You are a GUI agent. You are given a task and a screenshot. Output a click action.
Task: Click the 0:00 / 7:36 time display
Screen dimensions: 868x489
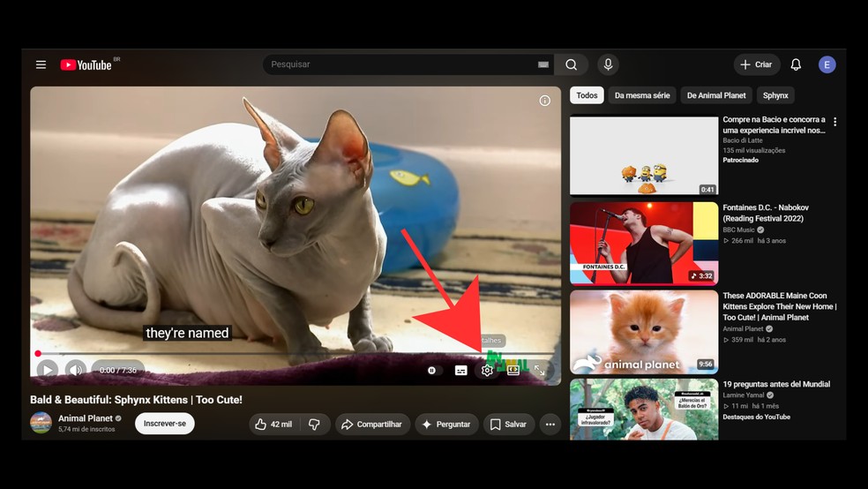point(118,370)
